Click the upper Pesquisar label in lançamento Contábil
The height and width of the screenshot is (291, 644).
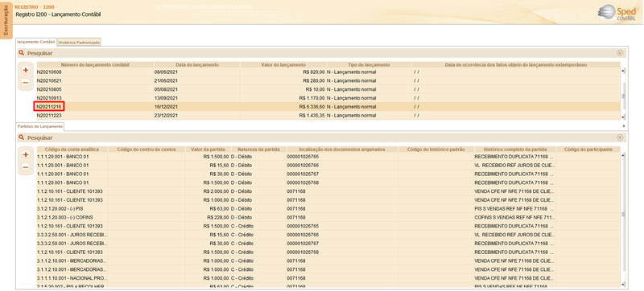(x=39, y=53)
